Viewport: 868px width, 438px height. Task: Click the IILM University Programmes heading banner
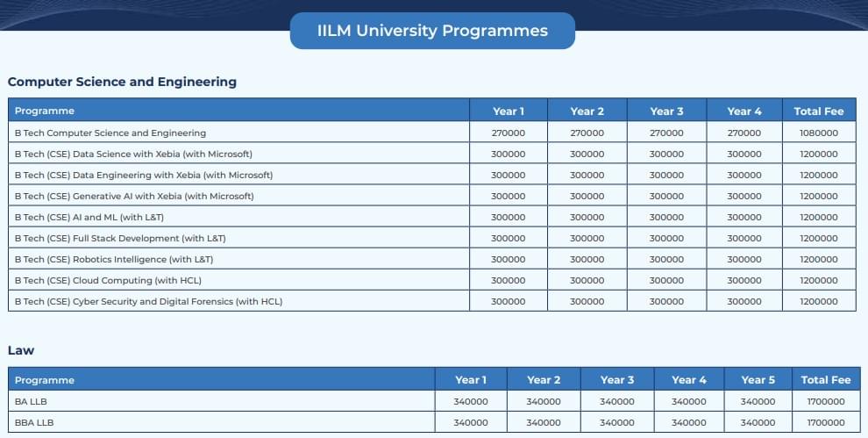pyautogui.click(x=432, y=31)
